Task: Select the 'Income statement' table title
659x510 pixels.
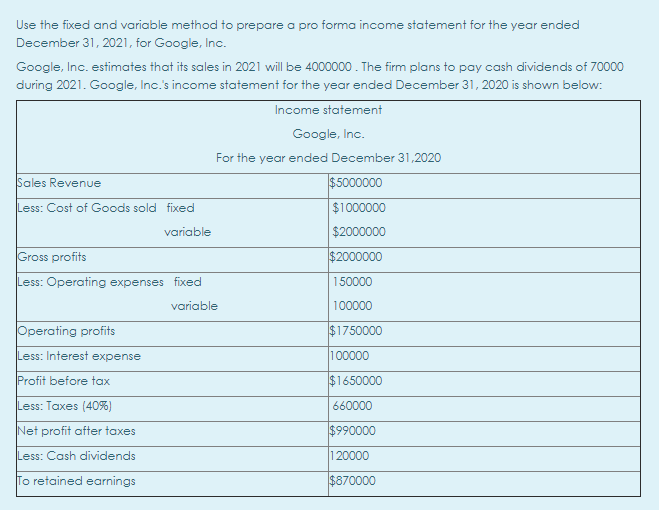Action: (x=328, y=110)
